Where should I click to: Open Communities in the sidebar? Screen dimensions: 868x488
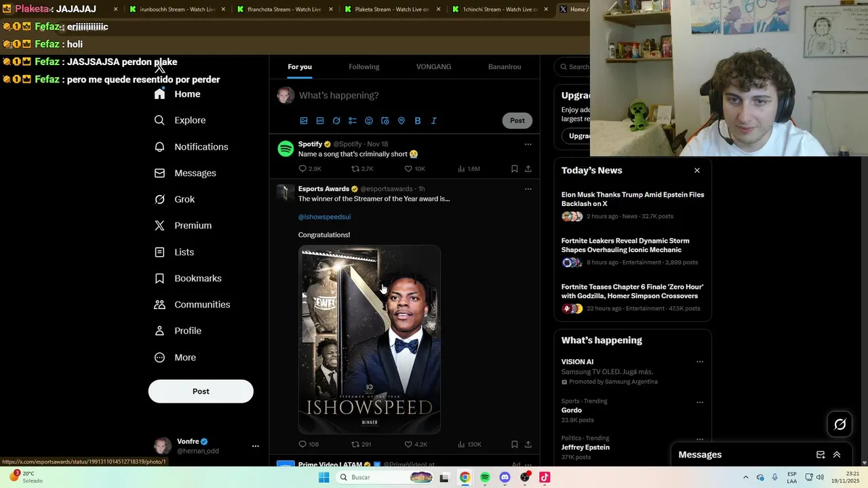point(193,304)
